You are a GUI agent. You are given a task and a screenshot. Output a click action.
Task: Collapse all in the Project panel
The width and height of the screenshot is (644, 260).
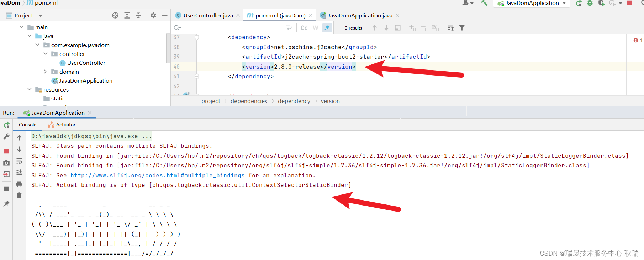coord(138,15)
